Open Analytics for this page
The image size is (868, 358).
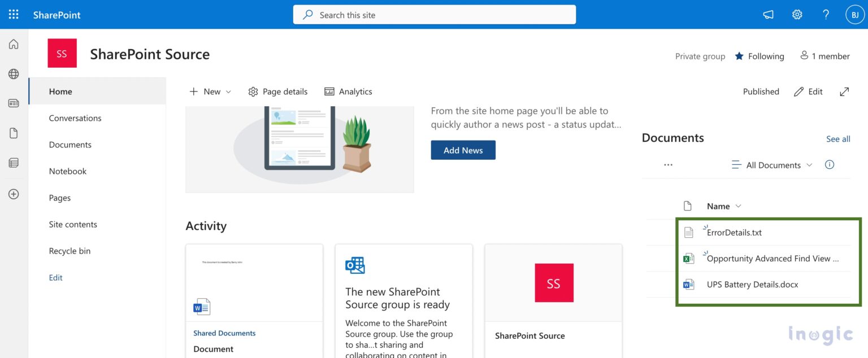point(348,91)
